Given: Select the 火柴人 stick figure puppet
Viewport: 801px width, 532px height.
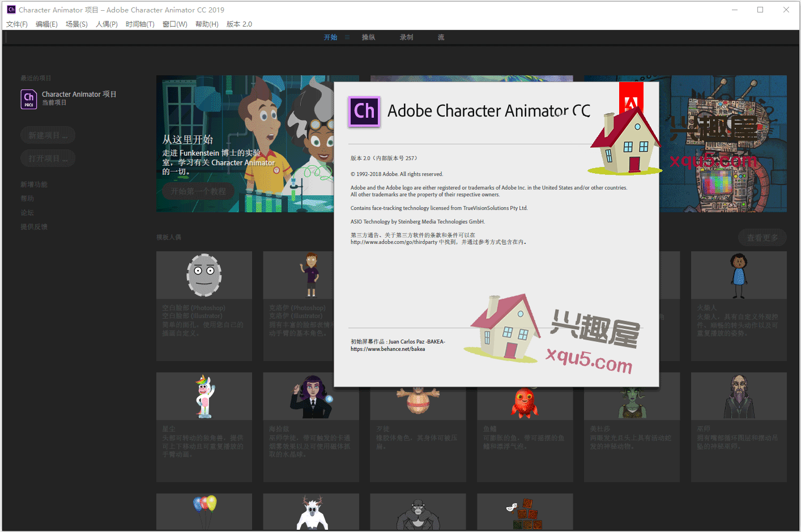Looking at the screenshot, I should 738,276.
